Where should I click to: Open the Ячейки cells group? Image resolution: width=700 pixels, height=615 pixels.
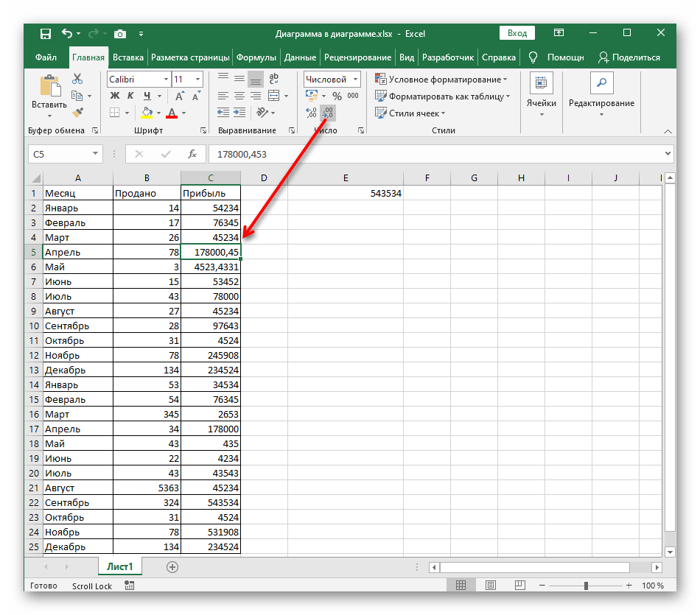click(x=541, y=95)
